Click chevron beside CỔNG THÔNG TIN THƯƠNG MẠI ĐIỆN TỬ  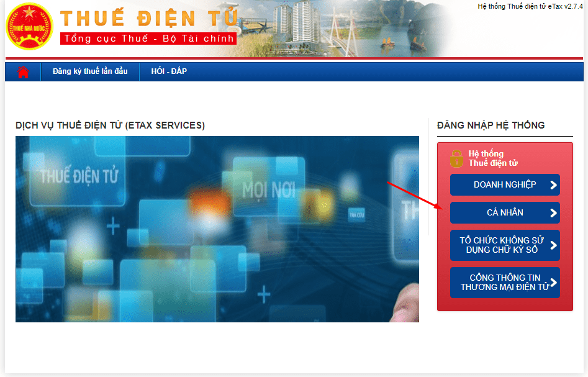pos(553,283)
